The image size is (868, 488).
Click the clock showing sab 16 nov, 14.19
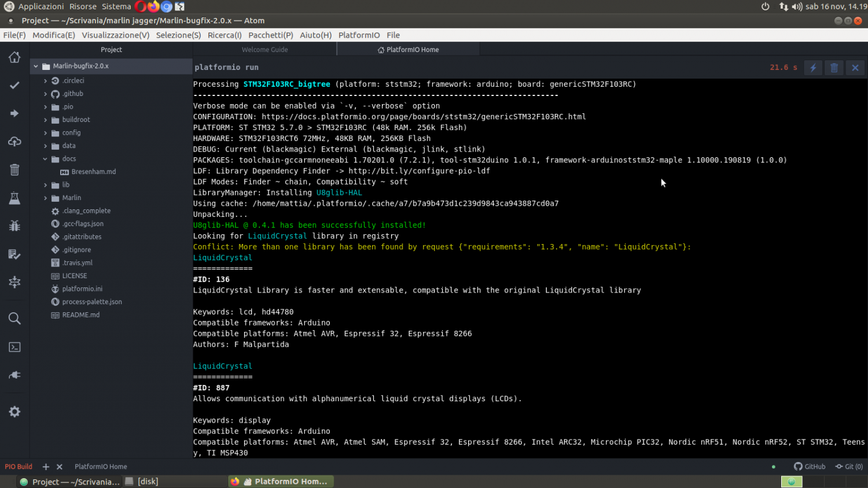[836, 6]
